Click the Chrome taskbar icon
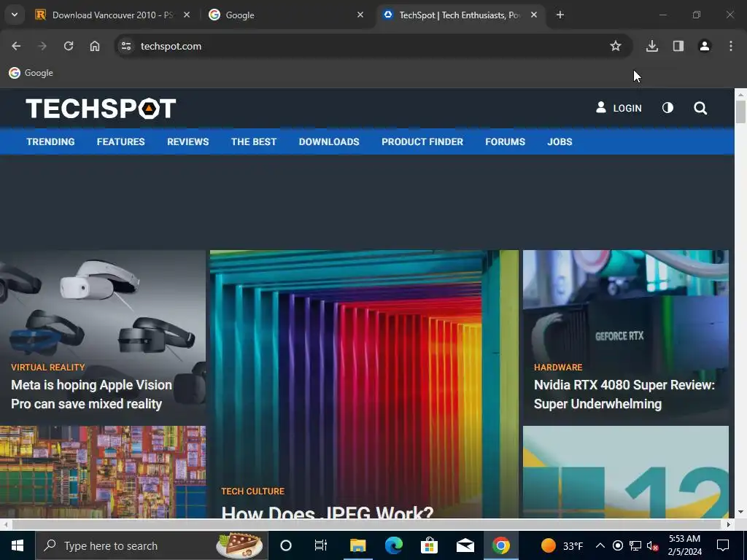Image resolution: width=747 pixels, height=560 pixels. 500,545
